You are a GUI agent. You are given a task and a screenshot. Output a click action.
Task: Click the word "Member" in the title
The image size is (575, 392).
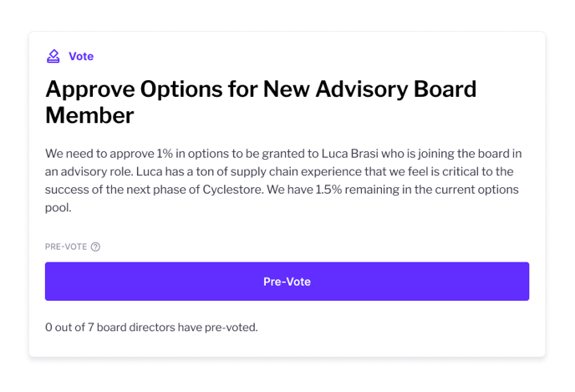pyautogui.click(x=89, y=115)
